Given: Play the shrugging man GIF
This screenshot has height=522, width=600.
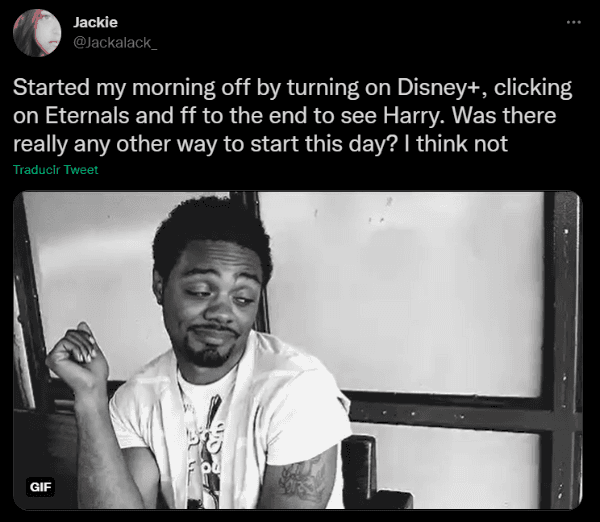Looking at the screenshot, I should (x=298, y=350).
